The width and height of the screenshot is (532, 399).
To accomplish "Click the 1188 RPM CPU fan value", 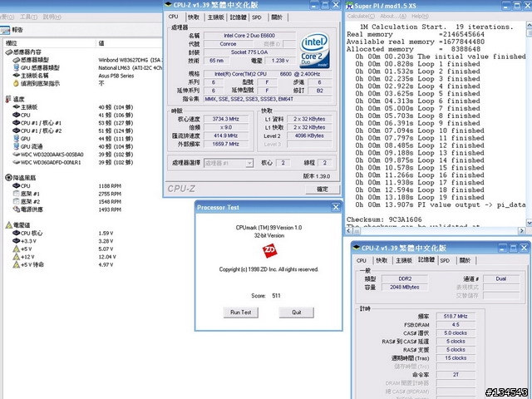I will 110,186.
